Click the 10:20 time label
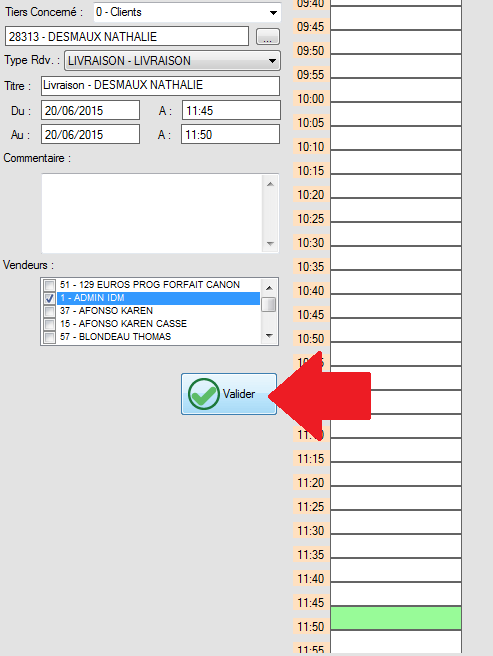 click(x=311, y=195)
